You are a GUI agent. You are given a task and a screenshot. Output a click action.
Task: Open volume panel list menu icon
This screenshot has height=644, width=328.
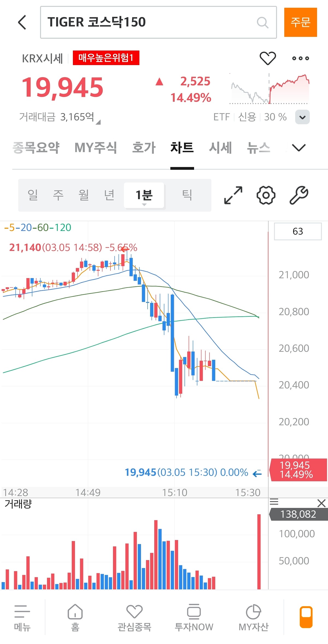click(274, 502)
